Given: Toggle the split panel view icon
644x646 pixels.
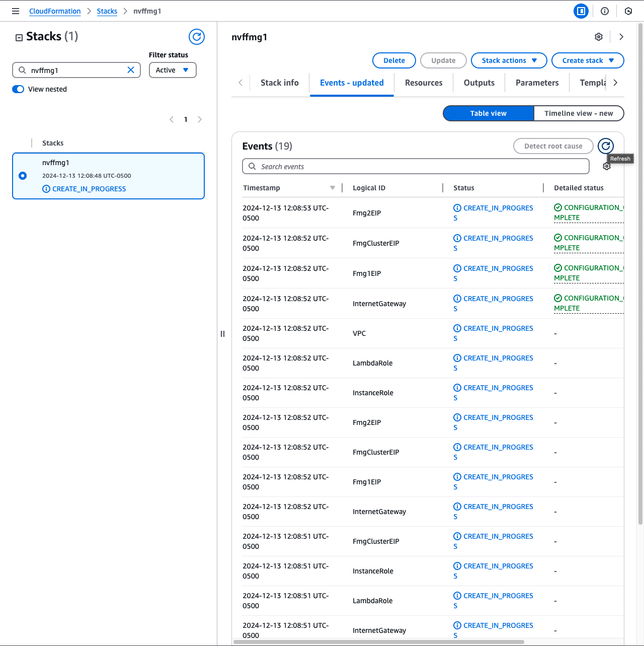Looking at the screenshot, I should (x=581, y=11).
